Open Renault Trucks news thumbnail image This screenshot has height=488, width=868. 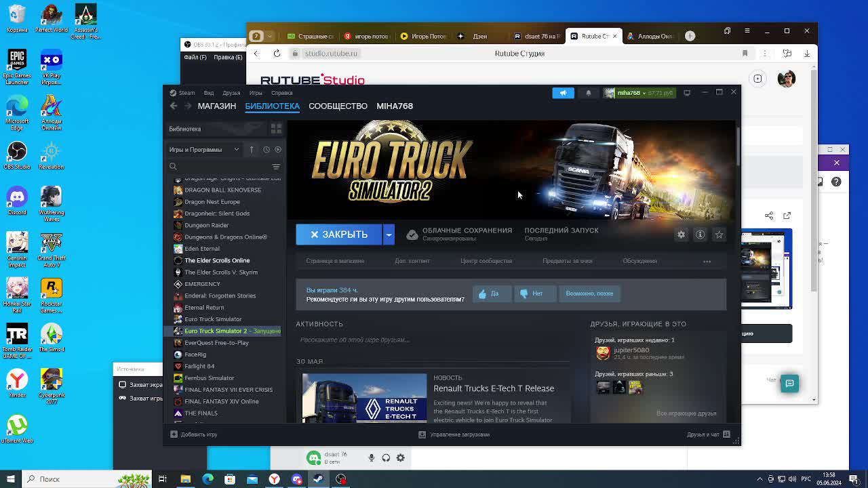(x=364, y=398)
